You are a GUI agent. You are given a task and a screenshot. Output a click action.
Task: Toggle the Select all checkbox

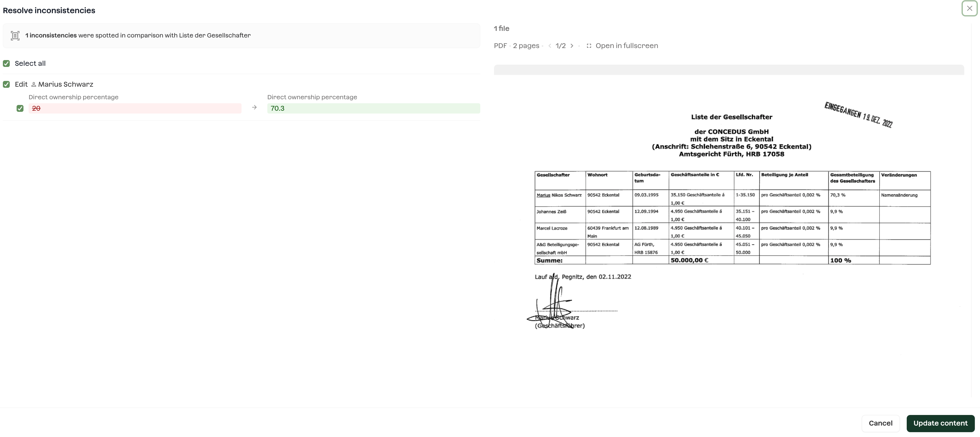pos(7,63)
